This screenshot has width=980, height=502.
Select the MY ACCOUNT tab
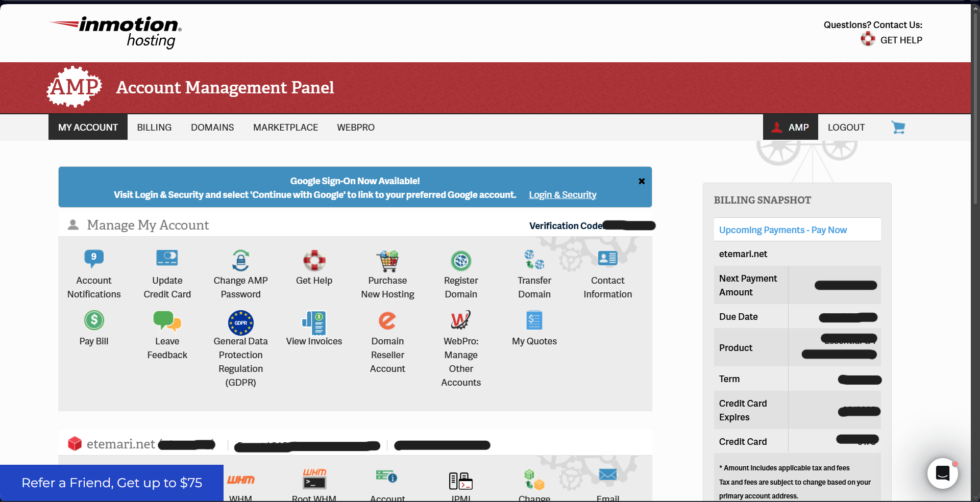[x=88, y=127]
